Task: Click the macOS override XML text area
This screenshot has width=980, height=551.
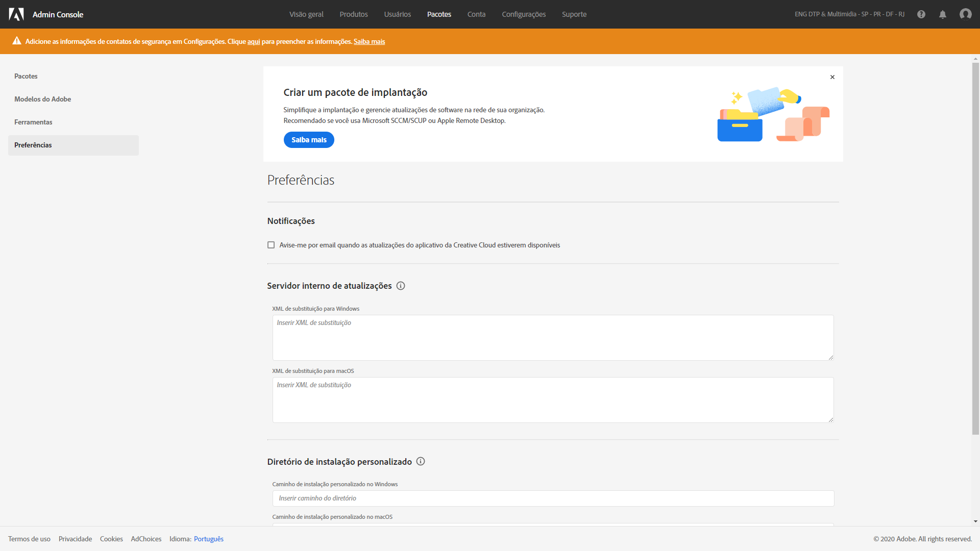Action: coord(553,400)
